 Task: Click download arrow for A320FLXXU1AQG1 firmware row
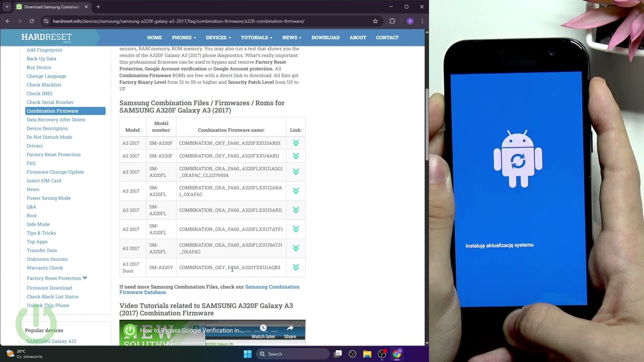pos(296,172)
